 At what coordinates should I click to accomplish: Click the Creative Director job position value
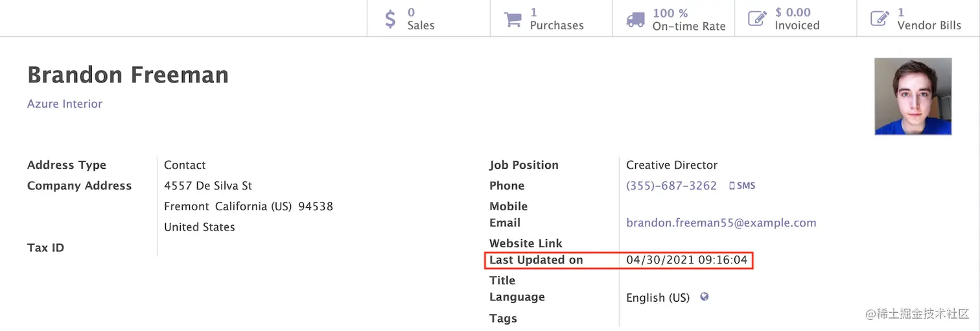click(x=672, y=165)
